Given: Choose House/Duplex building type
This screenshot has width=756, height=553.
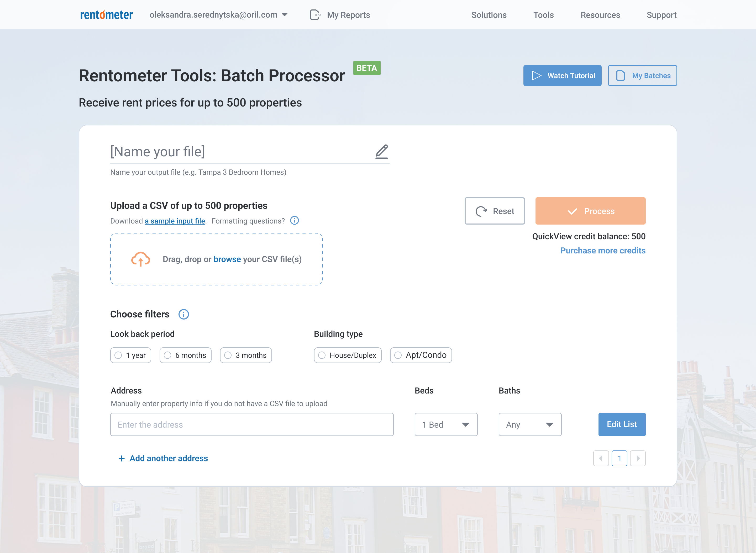Looking at the screenshot, I should [348, 355].
